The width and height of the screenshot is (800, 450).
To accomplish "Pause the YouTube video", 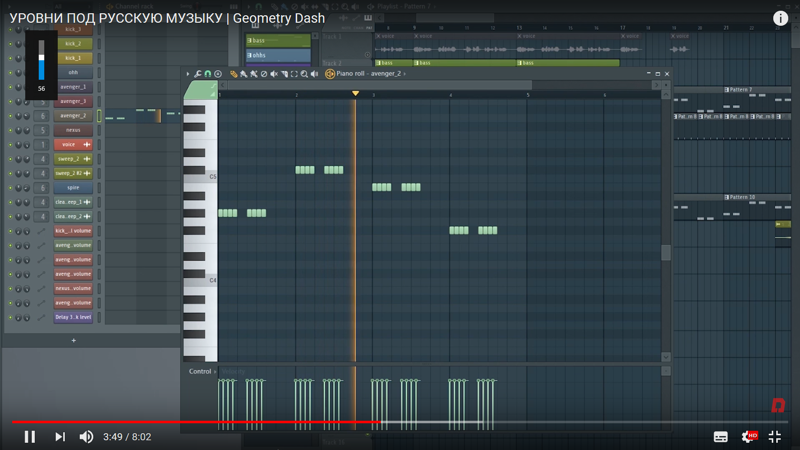I will (30, 437).
